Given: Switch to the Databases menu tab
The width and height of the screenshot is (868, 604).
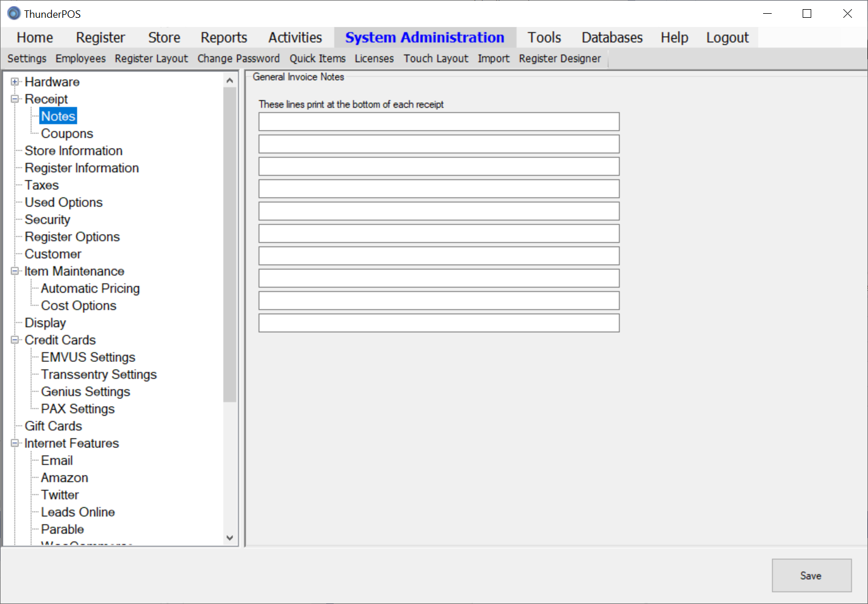Looking at the screenshot, I should 612,38.
